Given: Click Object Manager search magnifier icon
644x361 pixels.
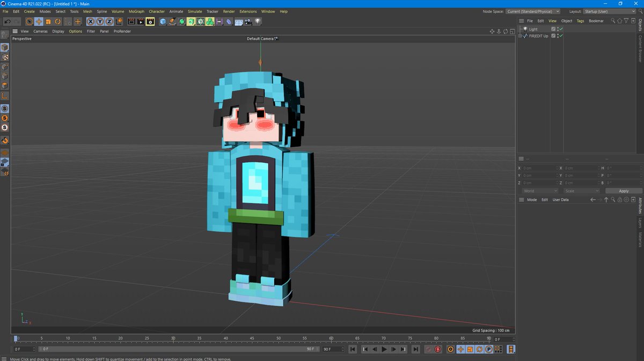Looking at the screenshot, I should tap(613, 21).
